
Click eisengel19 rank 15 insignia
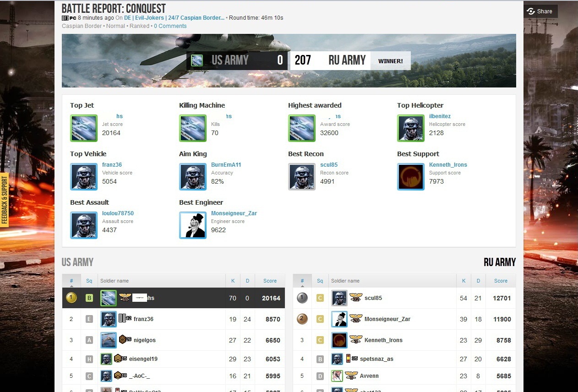point(120,359)
